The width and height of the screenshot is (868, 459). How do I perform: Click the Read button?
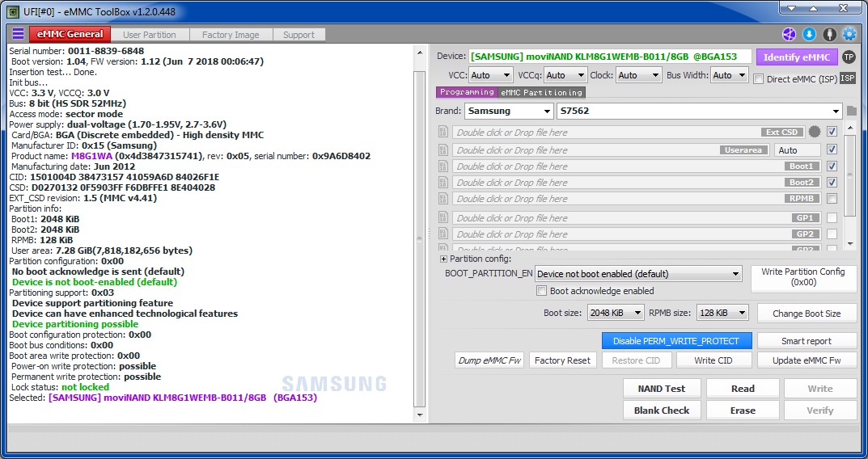pos(743,389)
